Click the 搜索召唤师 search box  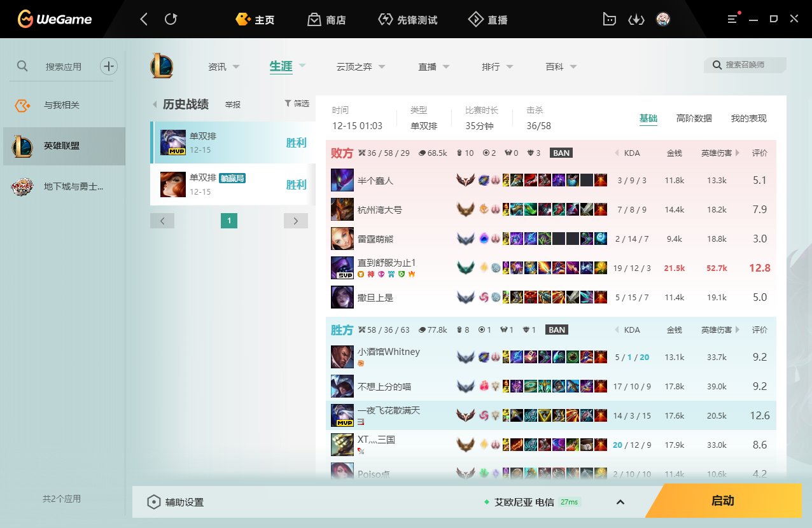coord(745,65)
